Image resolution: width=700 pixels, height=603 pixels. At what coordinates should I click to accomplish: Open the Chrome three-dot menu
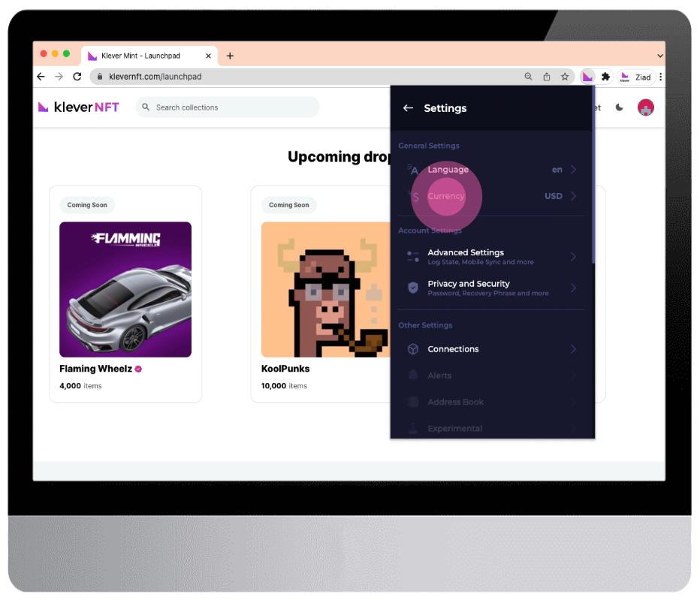[x=659, y=76]
